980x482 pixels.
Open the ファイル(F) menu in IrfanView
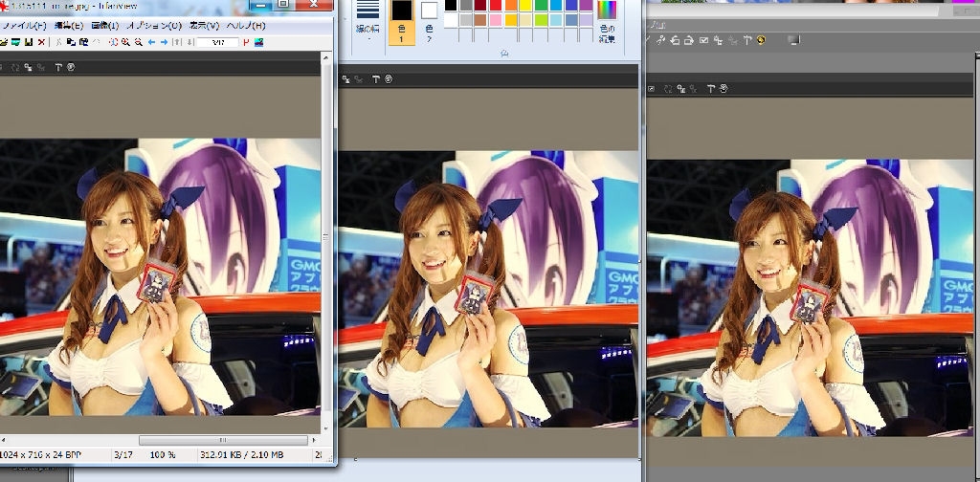[24, 26]
